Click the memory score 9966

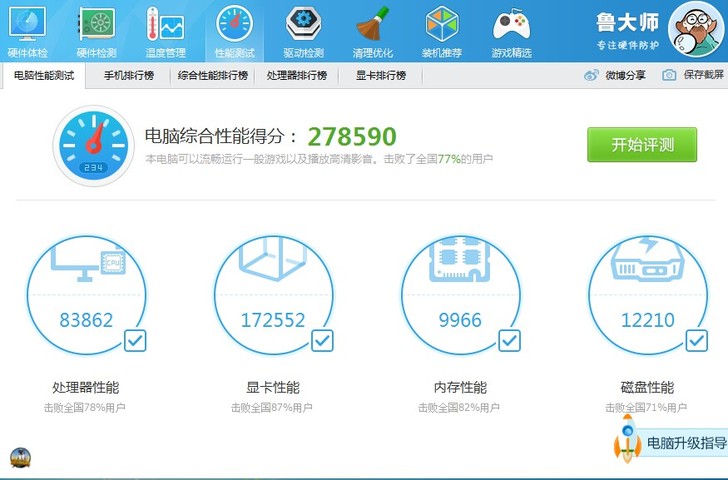pos(460,320)
